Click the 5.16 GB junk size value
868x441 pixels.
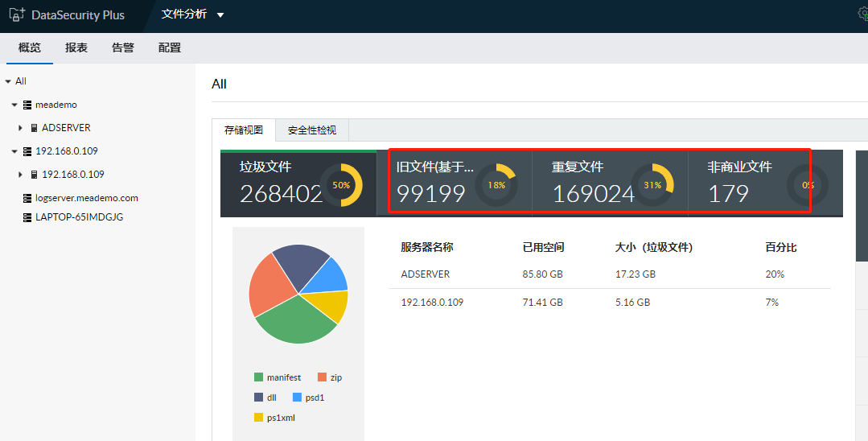pos(633,303)
